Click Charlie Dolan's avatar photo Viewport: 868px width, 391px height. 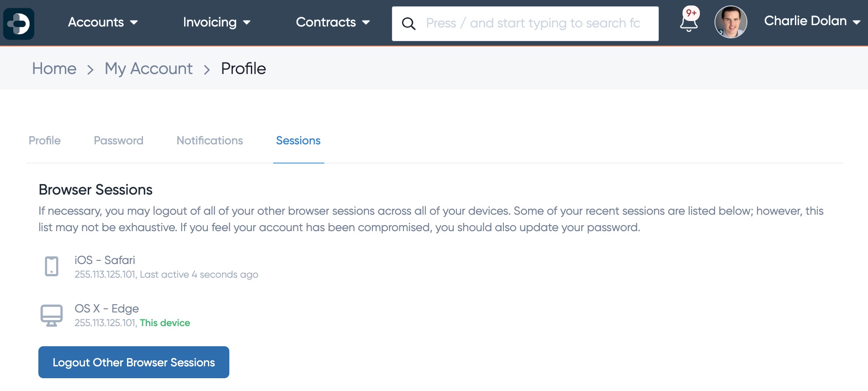pos(730,22)
